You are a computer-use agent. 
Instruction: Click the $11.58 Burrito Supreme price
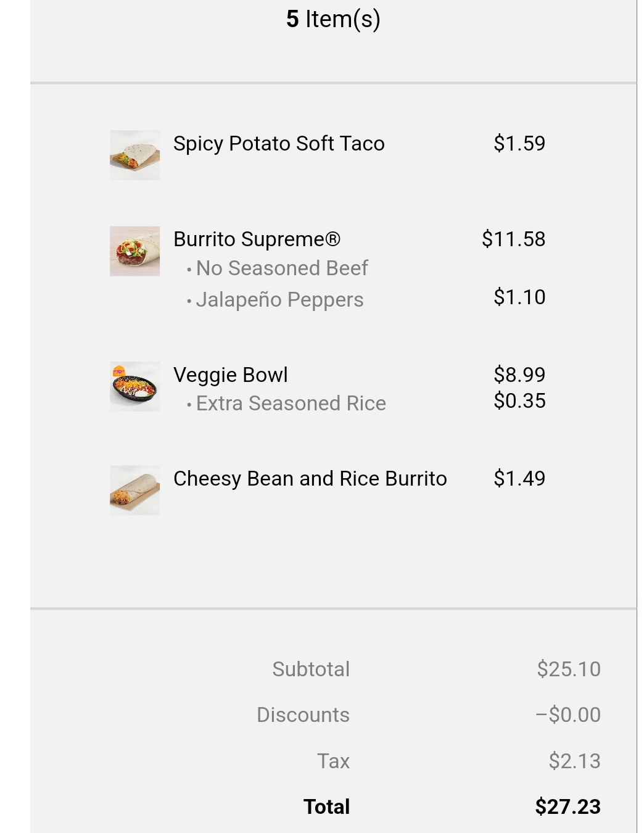[x=513, y=239]
